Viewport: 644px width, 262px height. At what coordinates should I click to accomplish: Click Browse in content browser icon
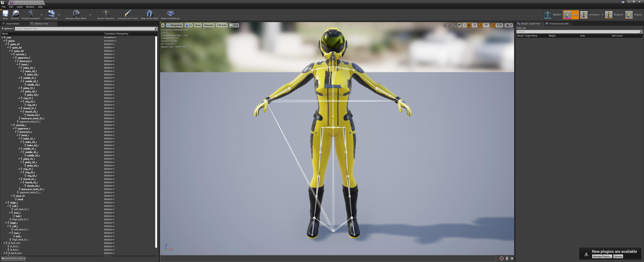(x=15, y=13)
